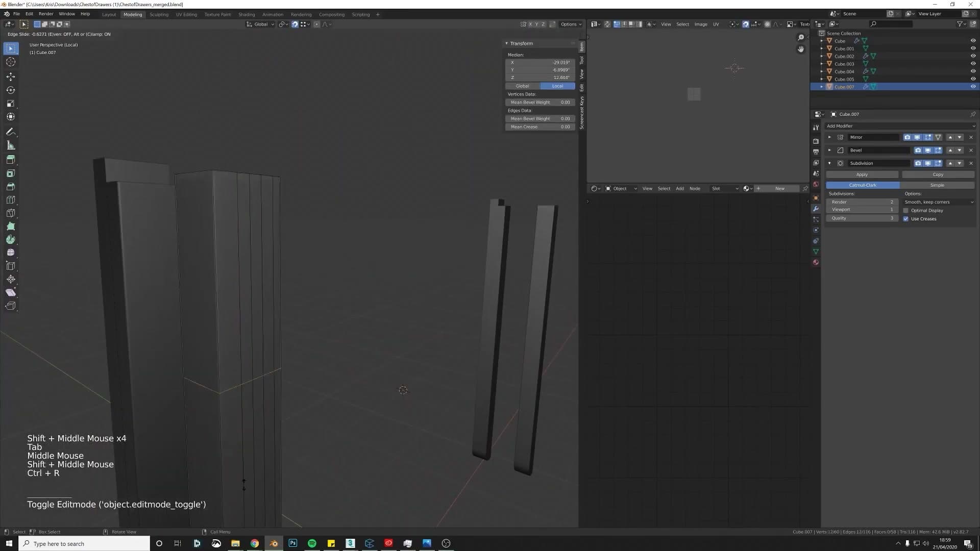Screen dimensions: 980x551
Task: Select the Shrink/Fatten tool
Action: coord(11,279)
